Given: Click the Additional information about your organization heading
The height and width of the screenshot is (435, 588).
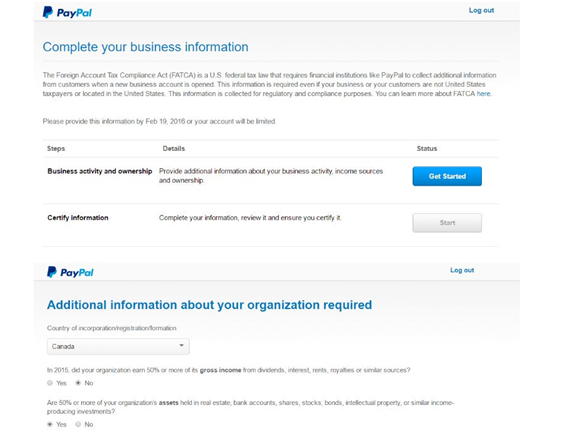Looking at the screenshot, I should [209, 305].
